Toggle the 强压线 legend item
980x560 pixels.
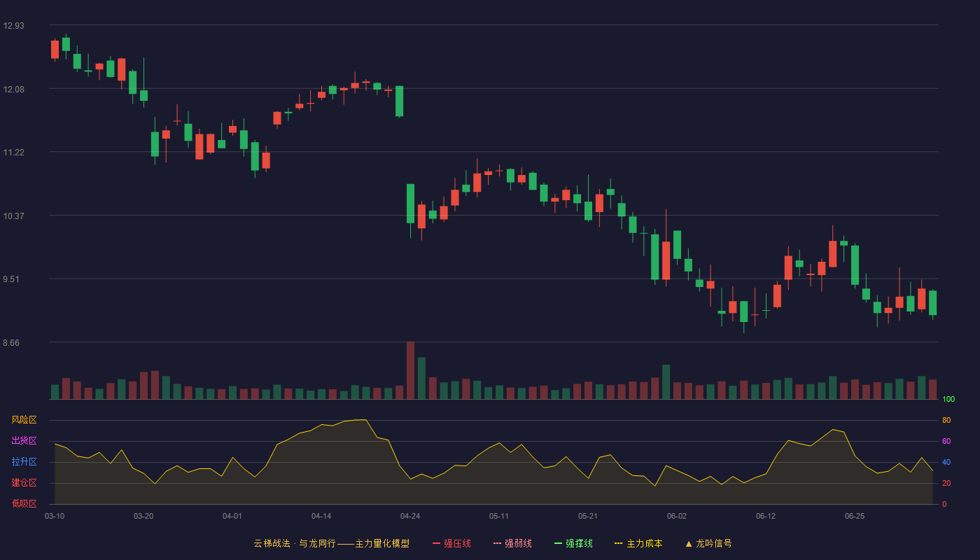pos(451,543)
